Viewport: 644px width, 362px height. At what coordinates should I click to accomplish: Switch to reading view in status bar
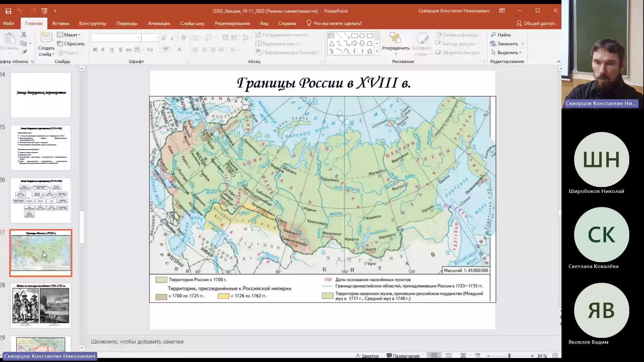463,356
